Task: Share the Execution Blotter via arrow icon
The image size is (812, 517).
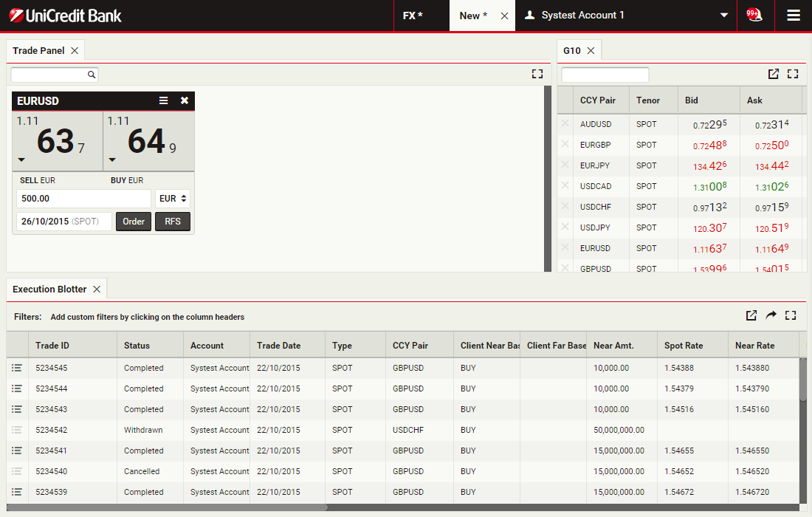Action: point(771,315)
